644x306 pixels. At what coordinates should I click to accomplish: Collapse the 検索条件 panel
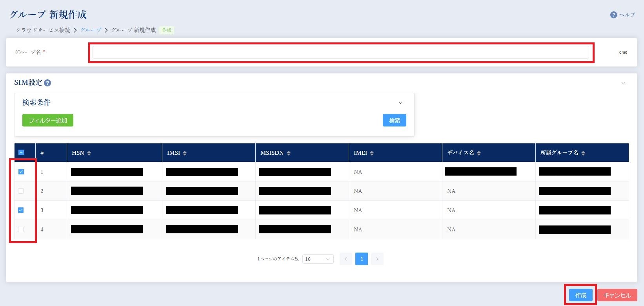(x=400, y=103)
